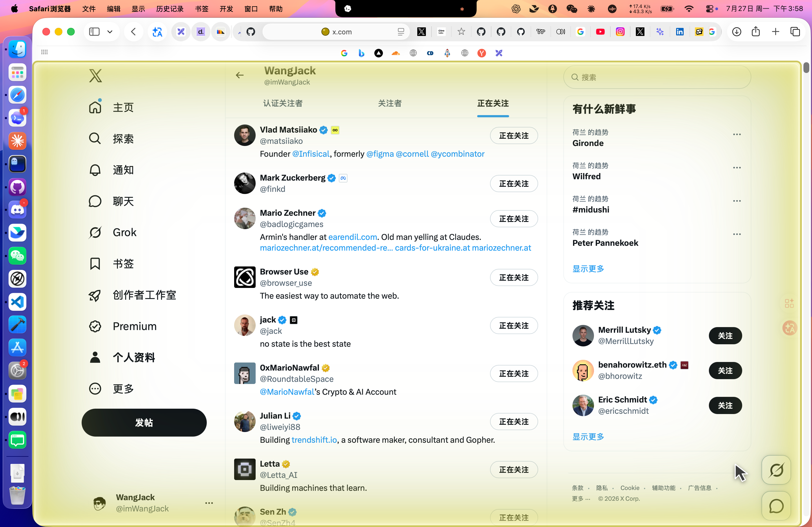Open 书签 menu in macOS menu bar
This screenshot has width=812, height=527.
coord(201,9)
